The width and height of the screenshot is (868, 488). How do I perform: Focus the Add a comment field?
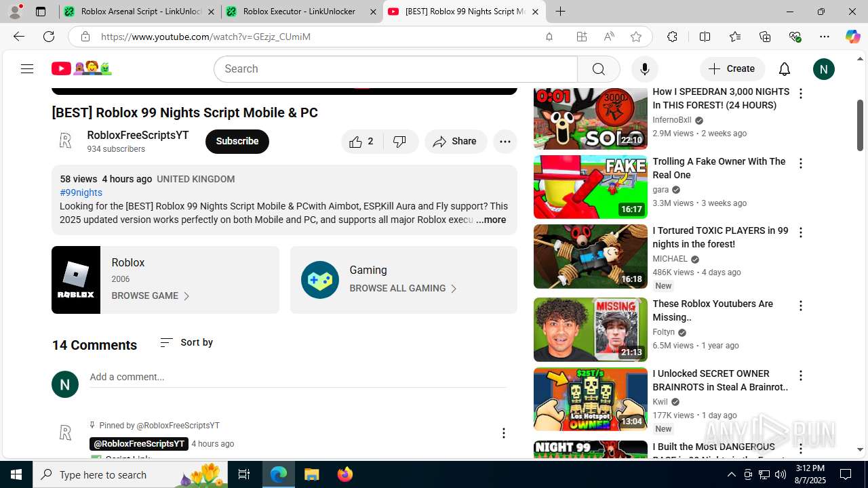[298, 378]
